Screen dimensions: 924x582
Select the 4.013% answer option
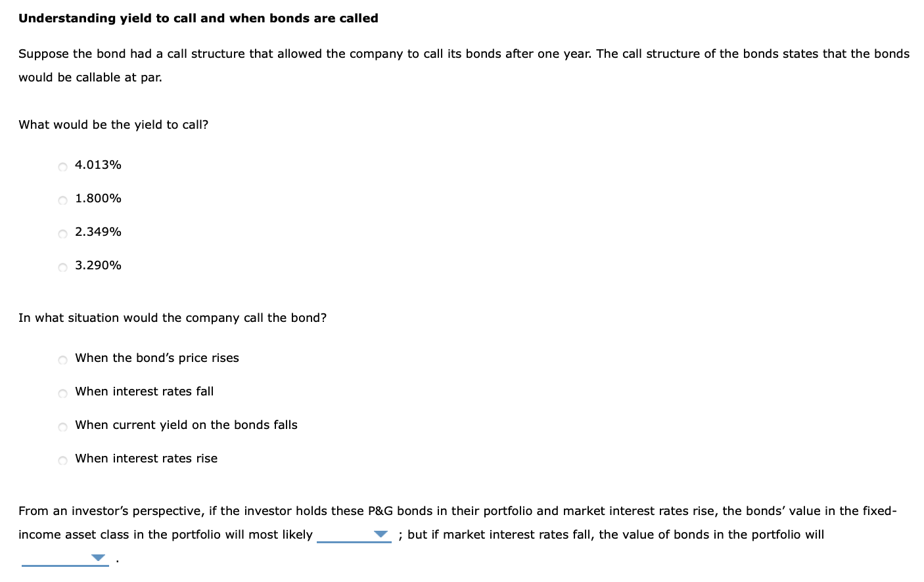tap(62, 166)
